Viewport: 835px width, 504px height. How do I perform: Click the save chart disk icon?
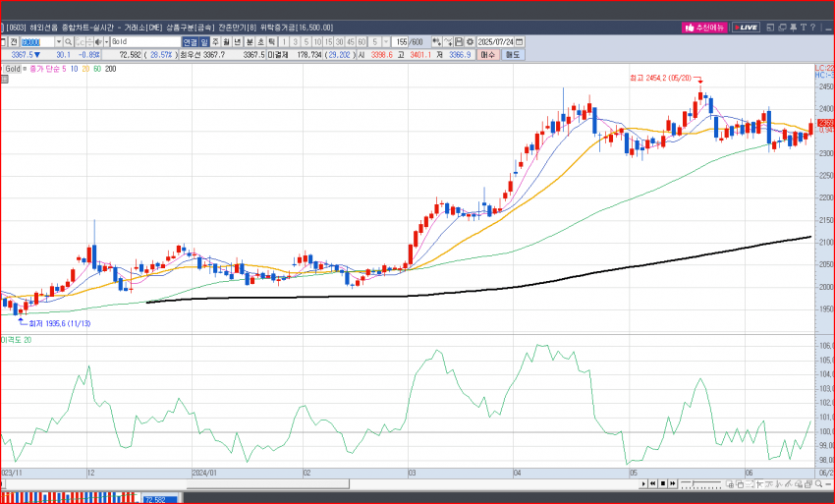(459, 42)
